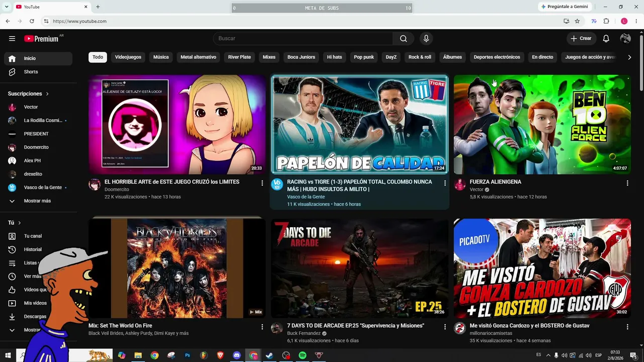The image size is (644, 362).
Task: Click Pregúntale a Gemini button
Action: pyautogui.click(x=564, y=7)
